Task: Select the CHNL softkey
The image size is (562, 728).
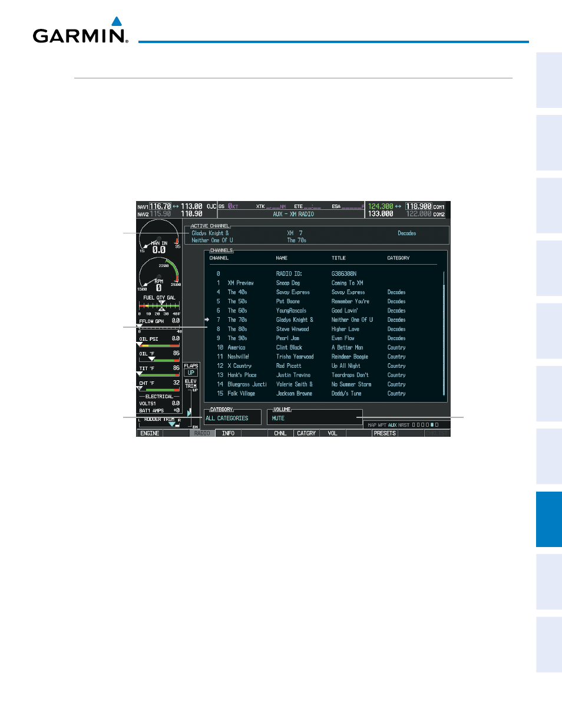Action: [280, 433]
